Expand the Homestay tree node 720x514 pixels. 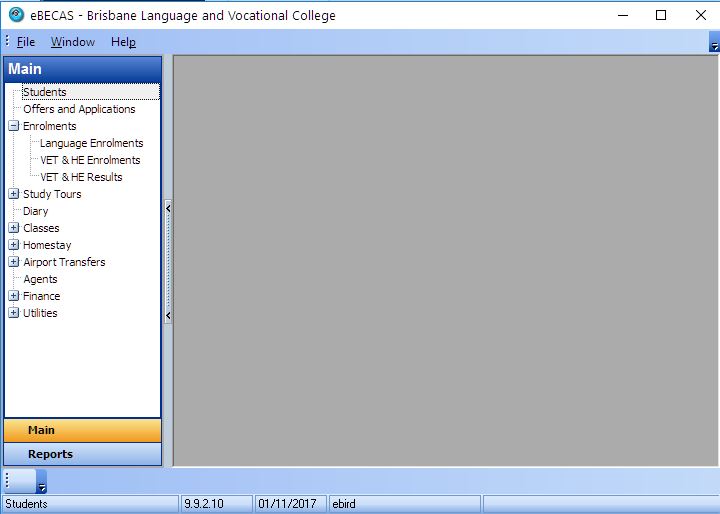pos(14,245)
